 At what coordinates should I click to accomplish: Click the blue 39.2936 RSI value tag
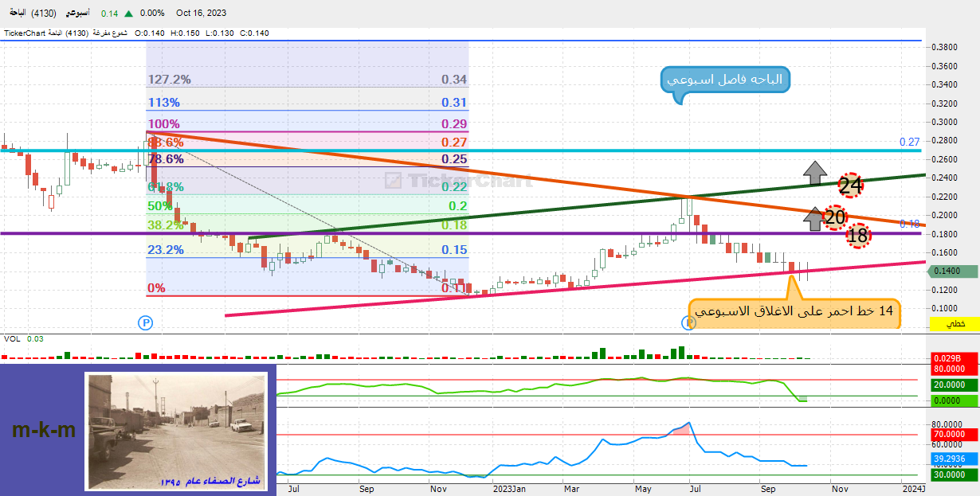tap(955, 459)
